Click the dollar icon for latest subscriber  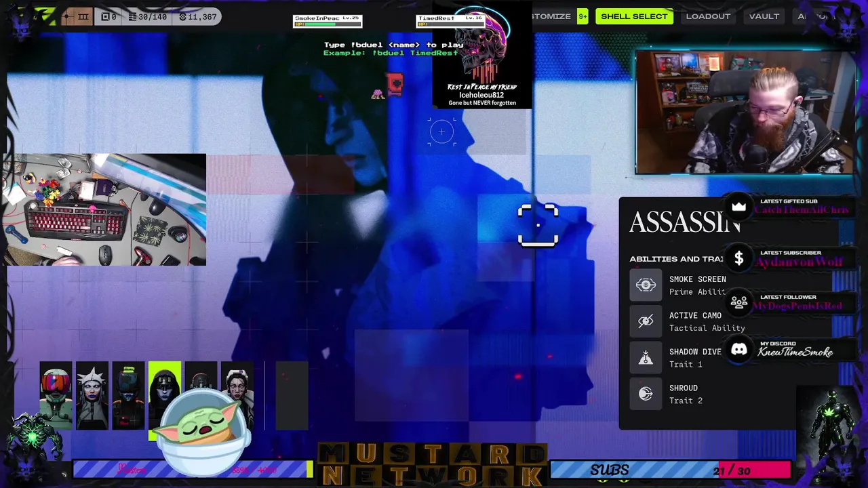pos(739,258)
